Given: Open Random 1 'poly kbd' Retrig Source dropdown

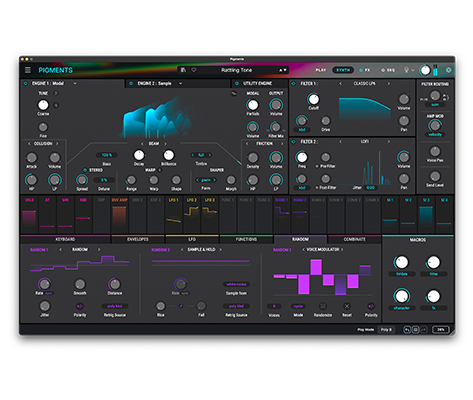Looking at the screenshot, I should (x=115, y=306).
